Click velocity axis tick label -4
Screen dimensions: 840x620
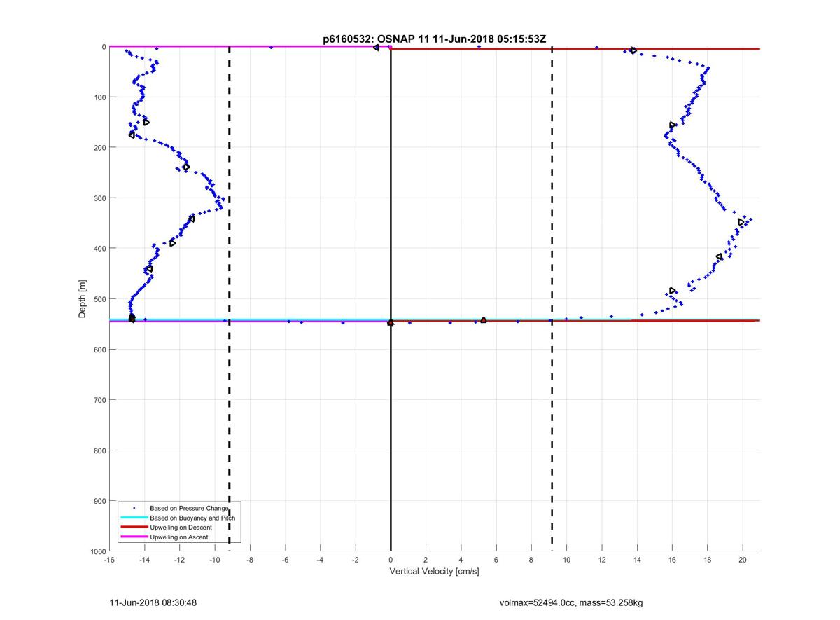point(320,560)
